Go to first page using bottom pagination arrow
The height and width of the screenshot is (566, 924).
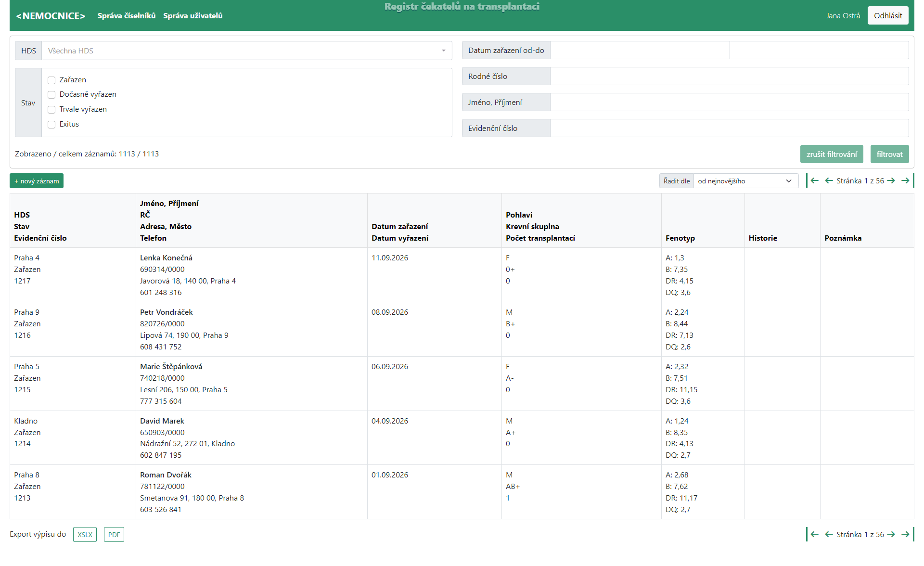point(813,535)
